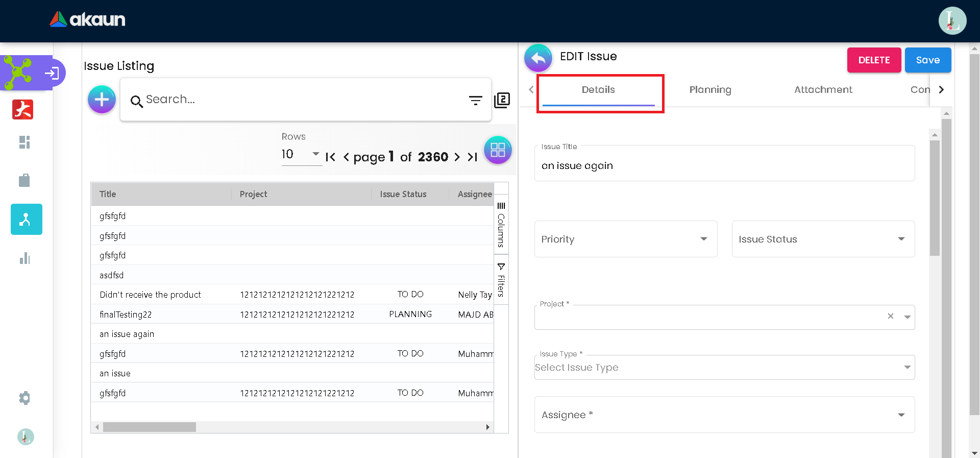Click the edit form vertical scrollbar thumb
980x458 pixels.
pyautogui.click(x=935, y=198)
